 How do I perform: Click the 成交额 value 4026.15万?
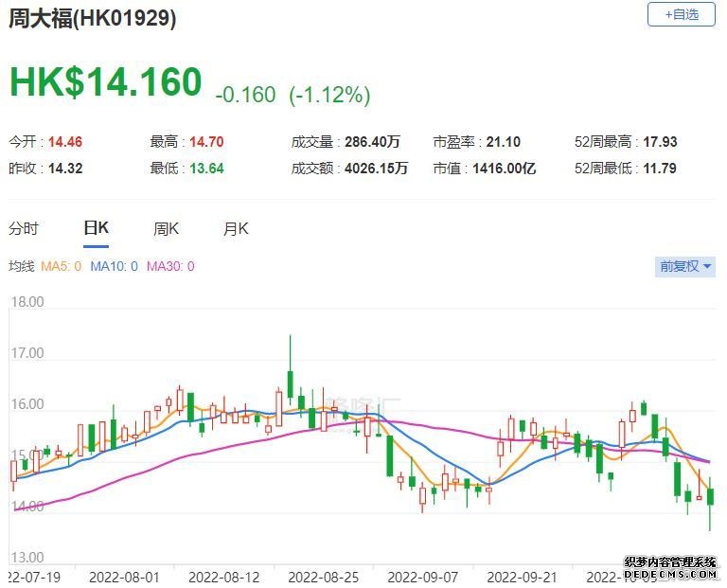coord(376,169)
